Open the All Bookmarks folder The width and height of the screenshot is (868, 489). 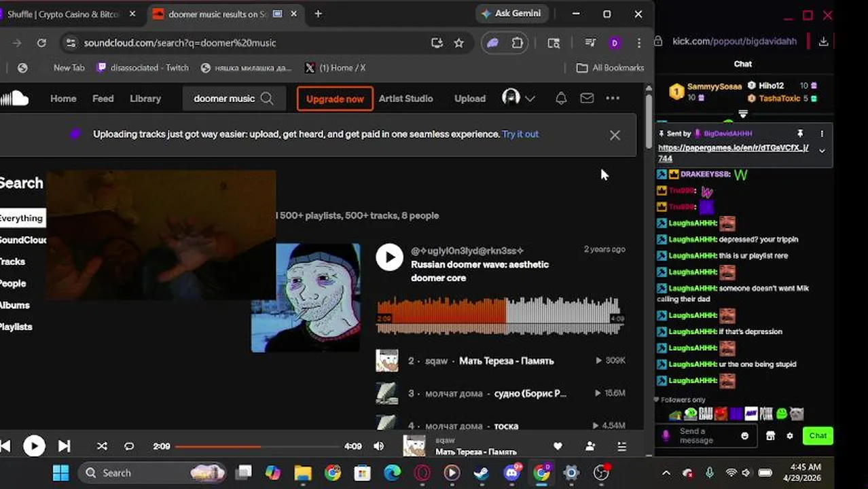(610, 68)
